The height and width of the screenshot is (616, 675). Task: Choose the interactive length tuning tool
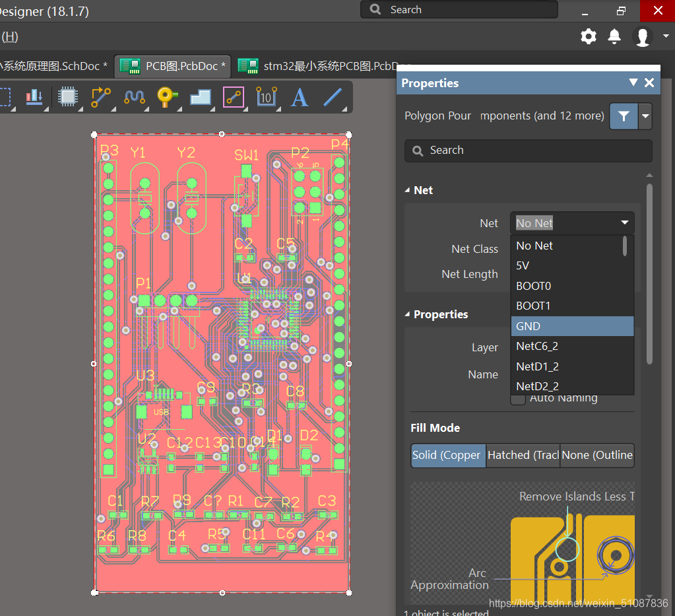(x=134, y=97)
